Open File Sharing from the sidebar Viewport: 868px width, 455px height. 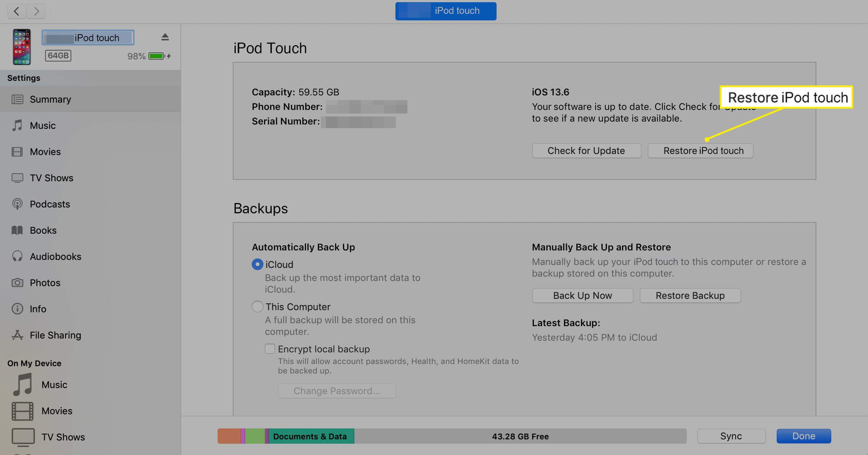click(x=17, y=335)
